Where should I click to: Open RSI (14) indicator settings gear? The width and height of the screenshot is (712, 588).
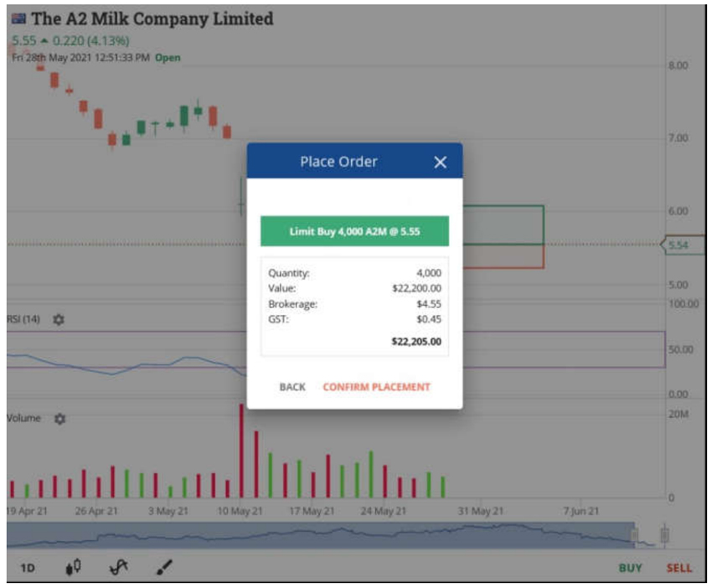point(59,320)
